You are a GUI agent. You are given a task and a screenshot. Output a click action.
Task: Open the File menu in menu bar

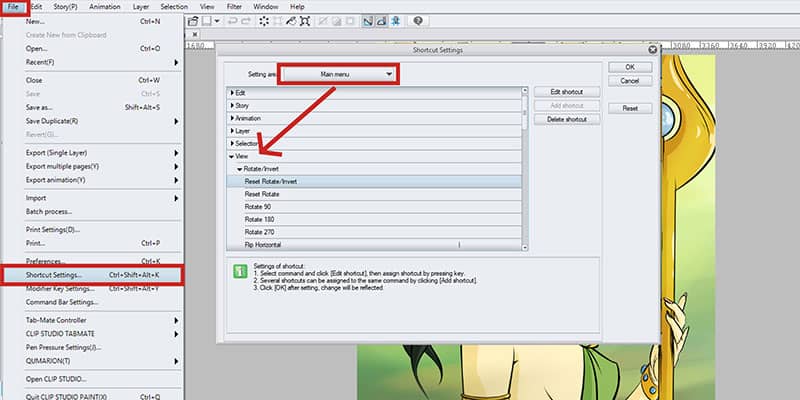click(13, 7)
